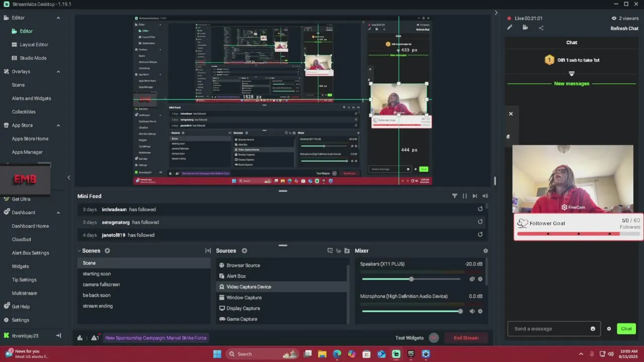Open notifications warning icon in footer
This screenshot has width=644, height=362.
tap(95, 338)
